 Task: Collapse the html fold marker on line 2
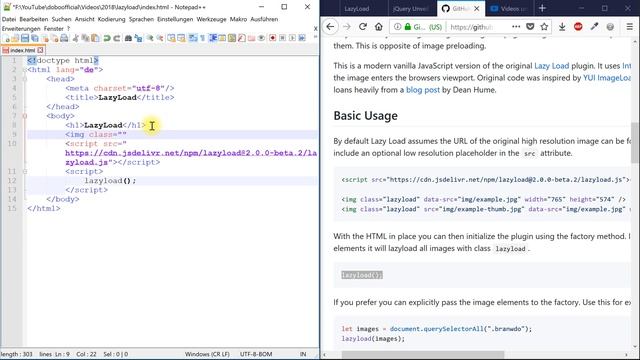click(x=25, y=70)
